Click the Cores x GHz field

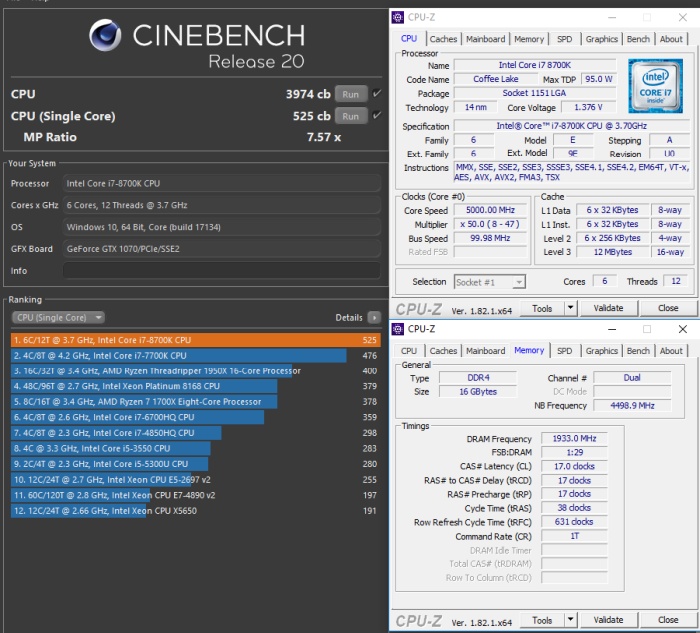click(221, 205)
